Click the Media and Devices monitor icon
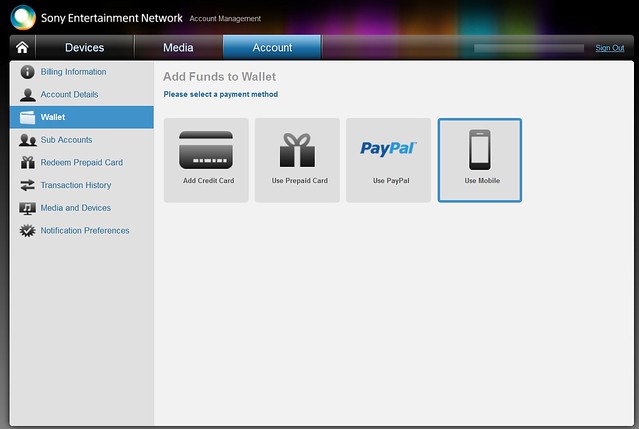This screenshot has height=429, width=639. coord(27,208)
